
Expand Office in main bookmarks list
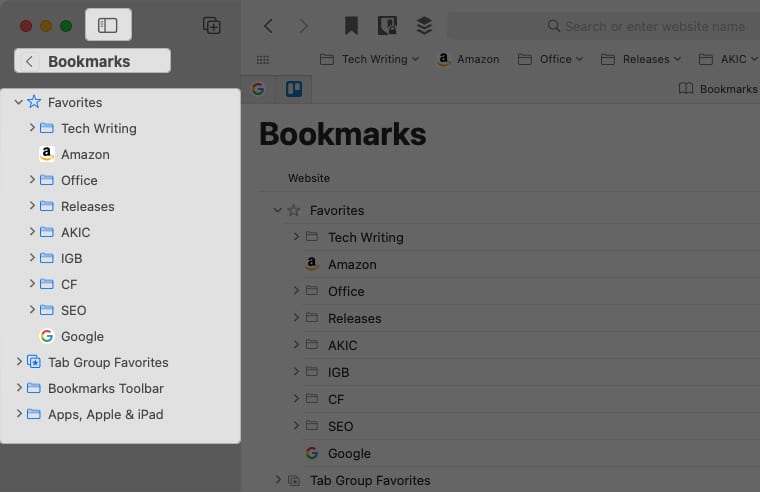click(296, 290)
